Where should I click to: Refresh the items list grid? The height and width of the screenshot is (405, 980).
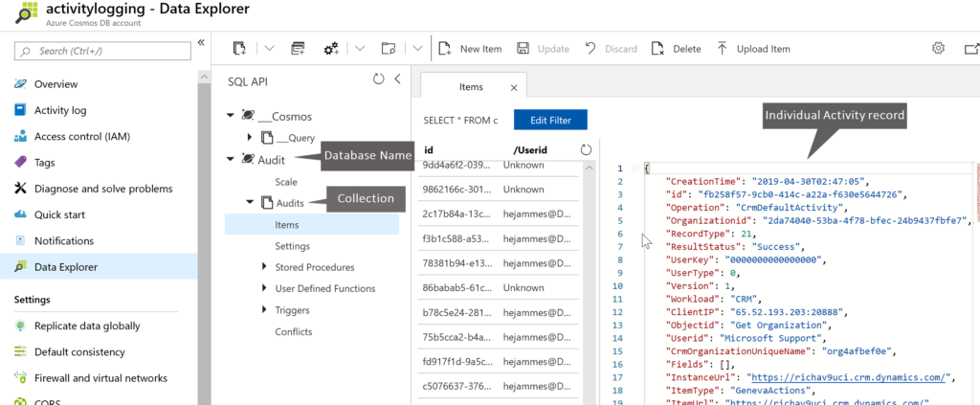587,149
